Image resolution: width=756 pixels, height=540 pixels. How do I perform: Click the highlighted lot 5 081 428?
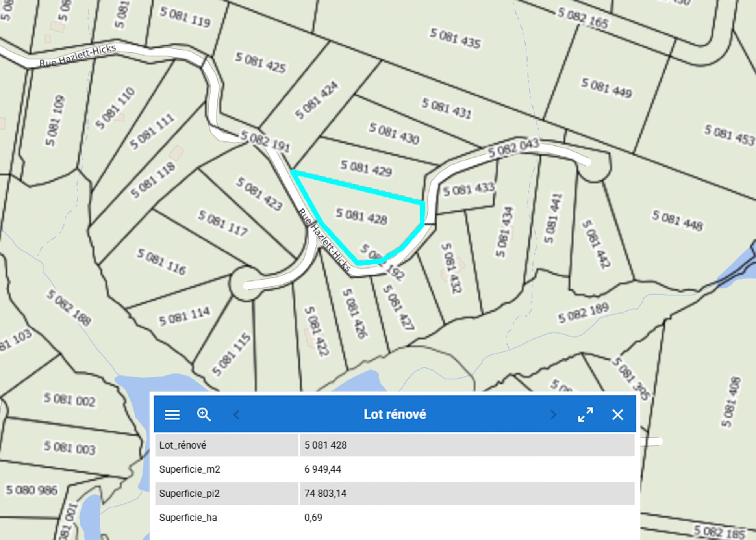coord(361,216)
